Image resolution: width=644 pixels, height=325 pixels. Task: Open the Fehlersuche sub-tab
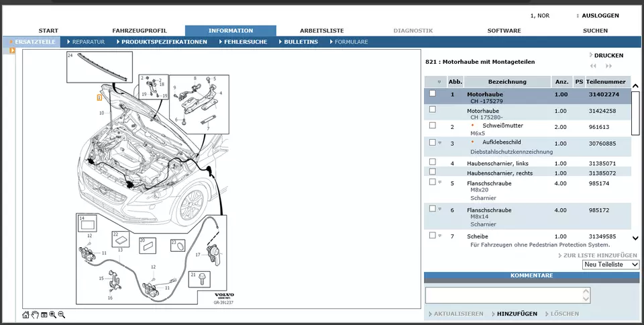[245, 42]
